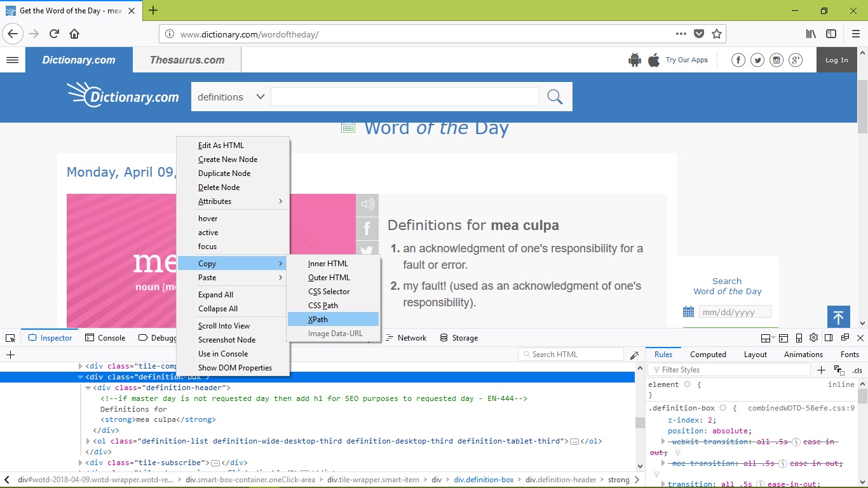Open Dictionary.com Google Plus icon
This screenshot has width=868, height=488.
[796, 60]
